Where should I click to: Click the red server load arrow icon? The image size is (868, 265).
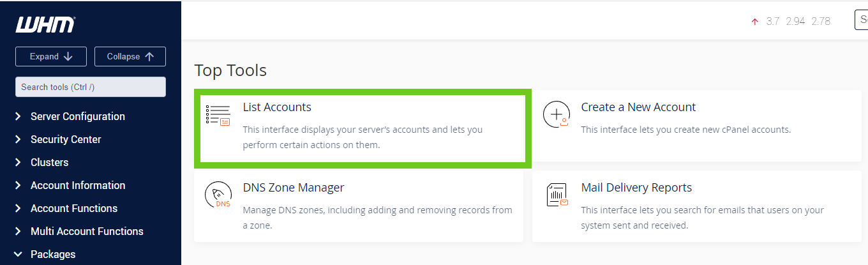point(755,21)
